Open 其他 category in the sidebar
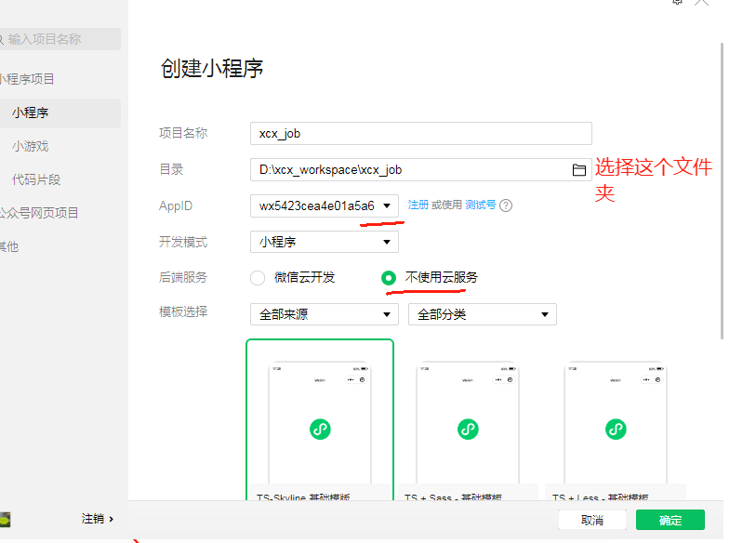 coord(8,246)
